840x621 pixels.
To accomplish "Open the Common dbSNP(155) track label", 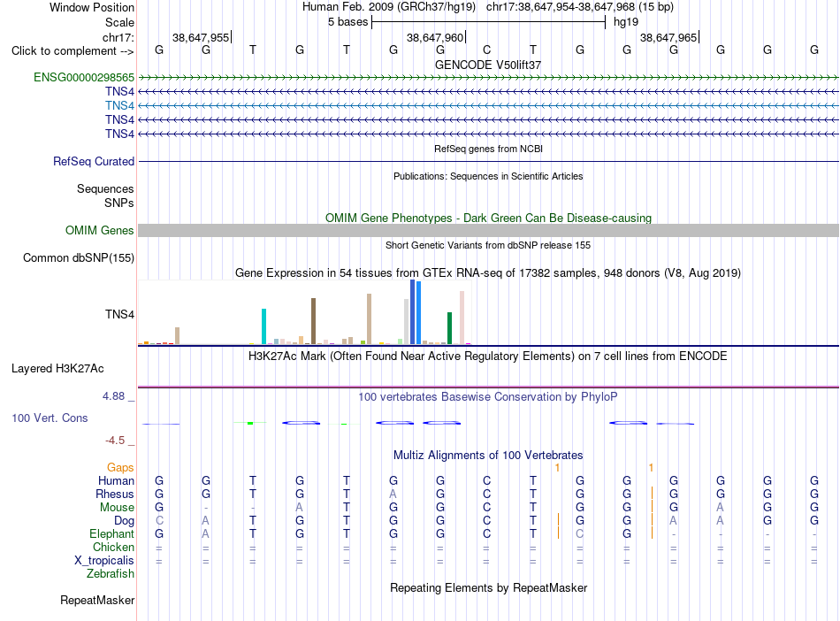I will pos(79,257).
